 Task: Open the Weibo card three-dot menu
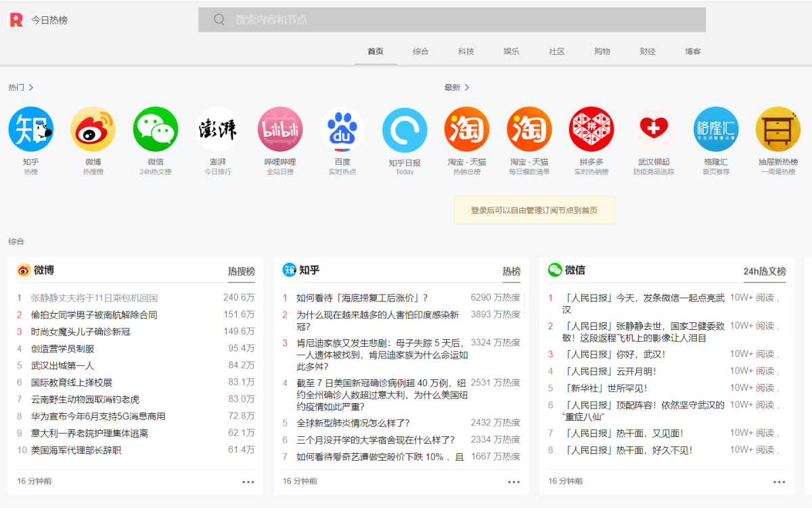click(248, 482)
